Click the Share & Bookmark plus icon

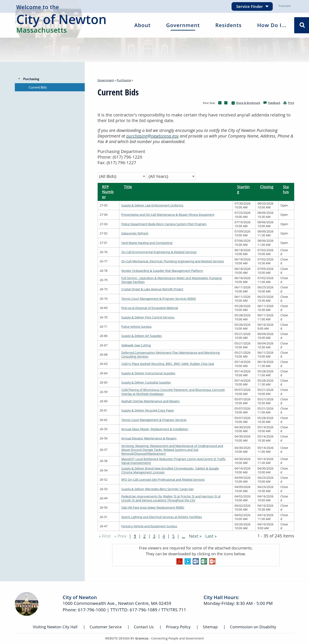tap(233, 103)
